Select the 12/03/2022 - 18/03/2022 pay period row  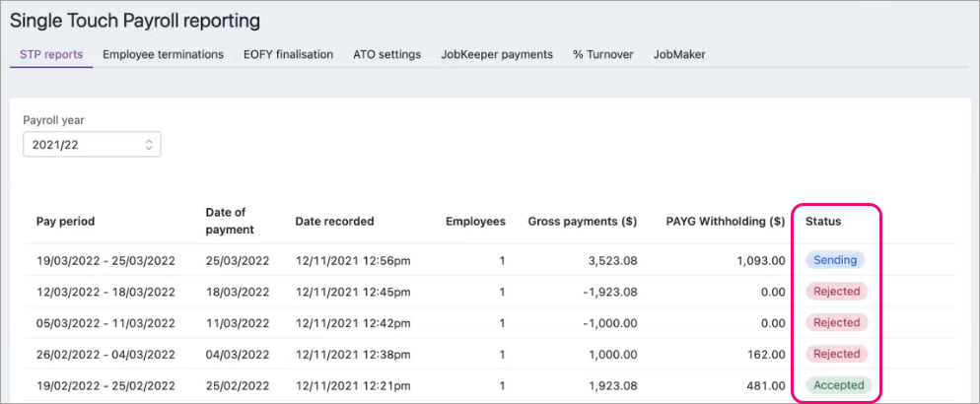[x=105, y=293]
